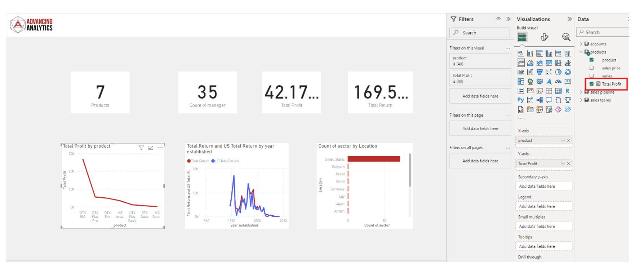Open the Y-axis Total Profit field dropdown
Screen dimensions: 644x271
[x=563, y=163]
